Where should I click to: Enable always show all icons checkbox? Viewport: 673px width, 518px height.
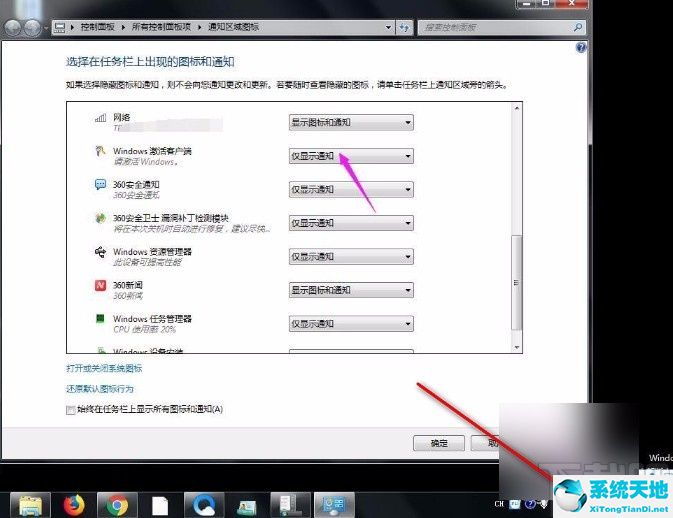click(70, 409)
